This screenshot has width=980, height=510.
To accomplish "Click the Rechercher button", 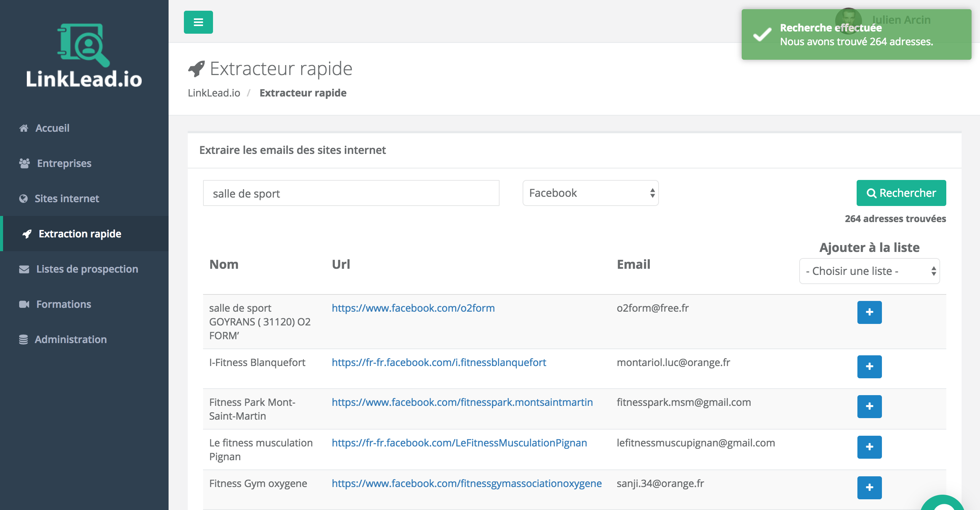I will pos(901,193).
